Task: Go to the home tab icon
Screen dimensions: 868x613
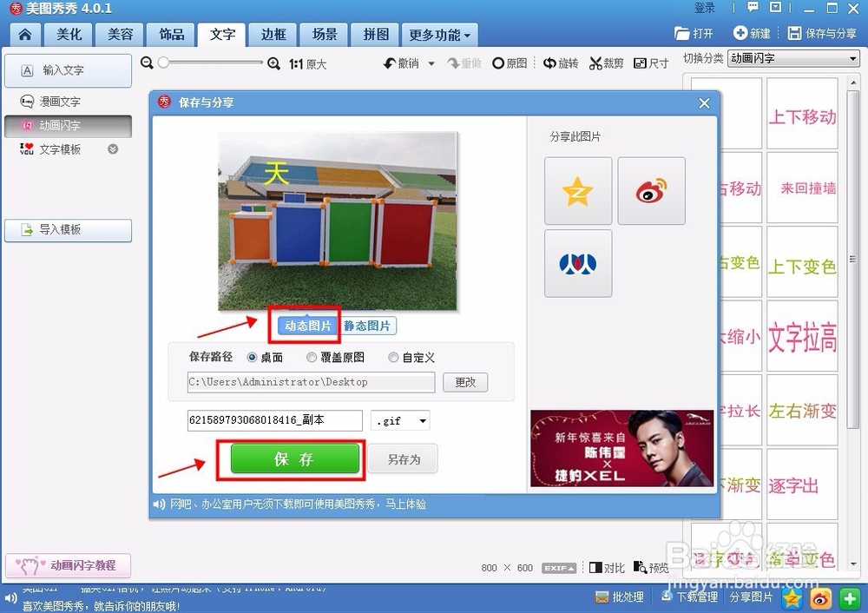Action: coord(25,35)
